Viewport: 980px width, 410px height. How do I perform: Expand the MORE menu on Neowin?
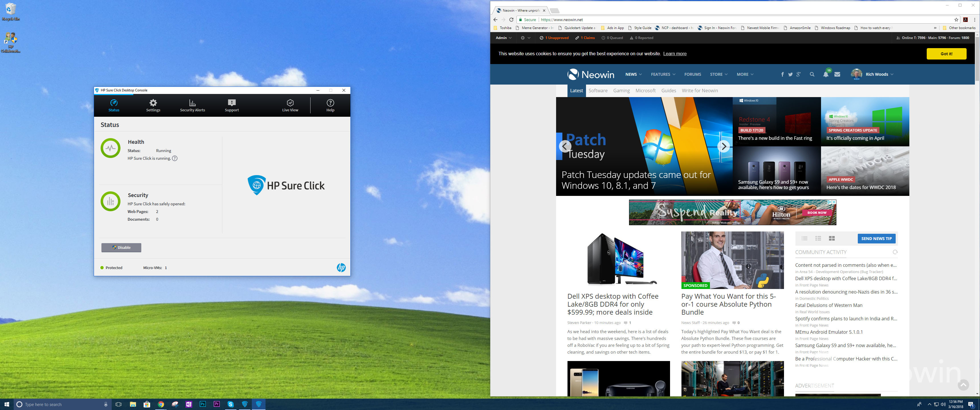point(745,75)
